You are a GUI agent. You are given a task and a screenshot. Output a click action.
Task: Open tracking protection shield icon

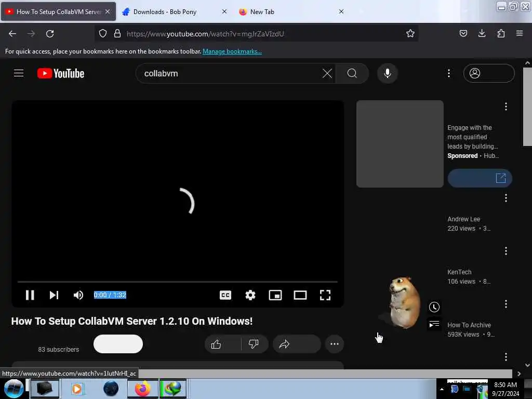click(103, 34)
